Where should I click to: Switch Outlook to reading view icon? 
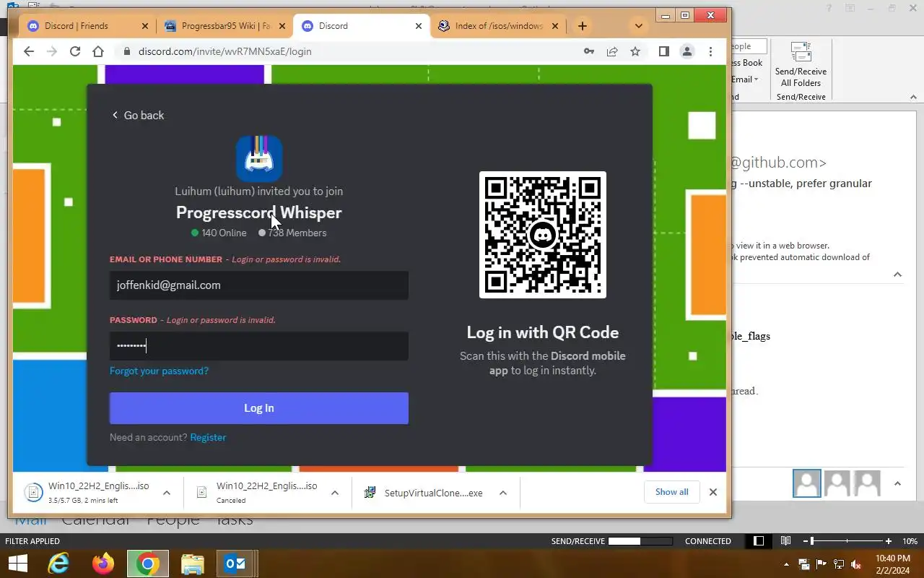pyautogui.click(x=785, y=541)
